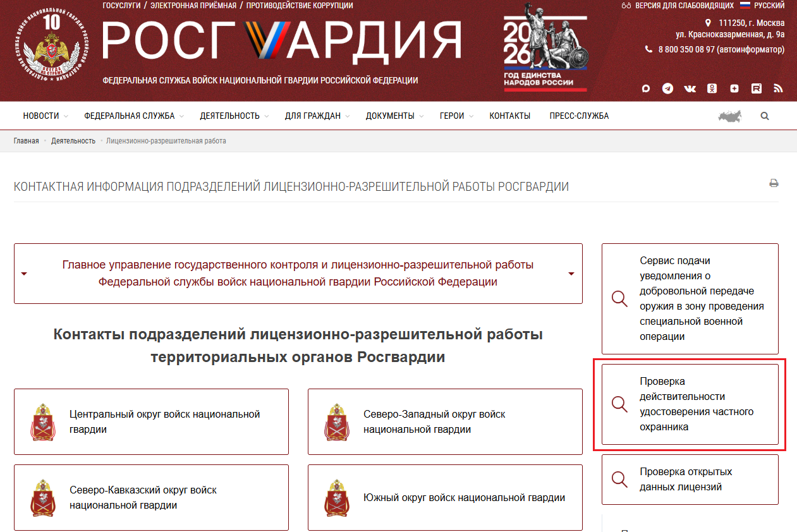Click the РОСГВАРДИЯ large title logo

281,41
